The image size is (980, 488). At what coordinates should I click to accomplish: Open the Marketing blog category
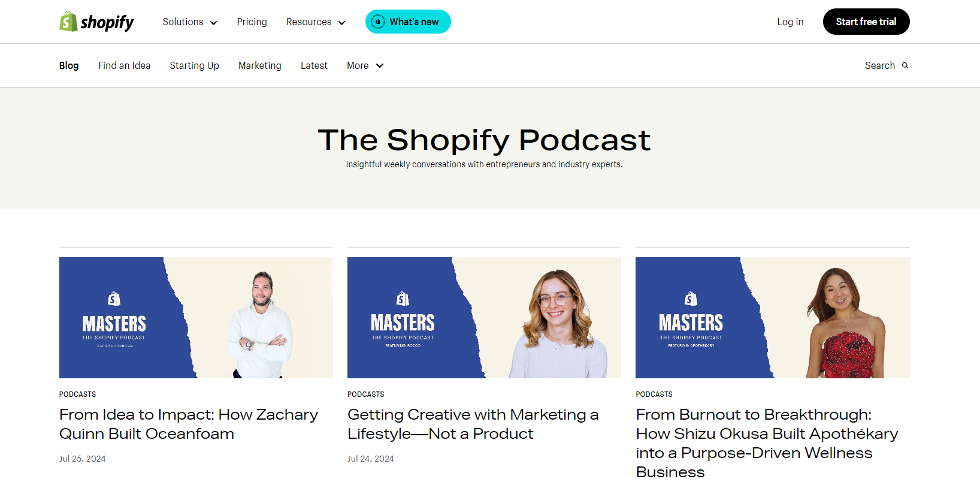coord(260,65)
